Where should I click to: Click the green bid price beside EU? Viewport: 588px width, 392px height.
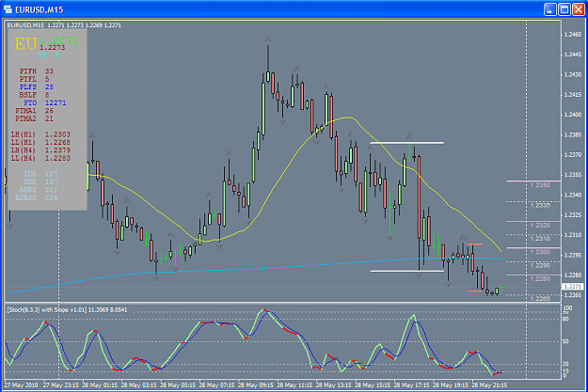pos(58,40)
